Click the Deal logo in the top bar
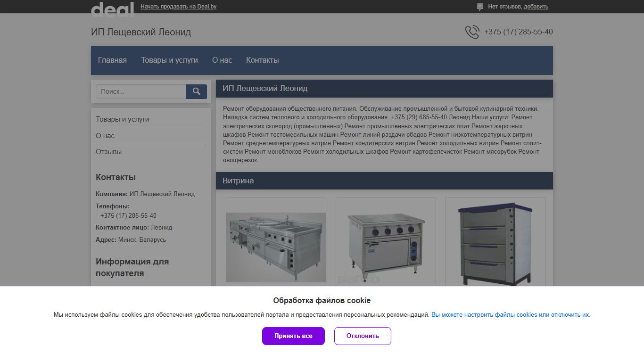The image size is (644, 362). [112, 8]
